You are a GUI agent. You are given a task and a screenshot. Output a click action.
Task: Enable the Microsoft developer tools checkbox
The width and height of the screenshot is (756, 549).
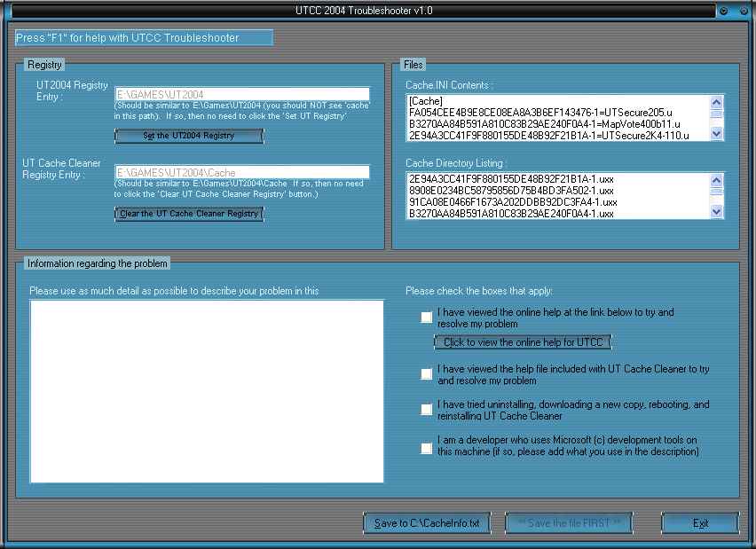coord(427,446)
